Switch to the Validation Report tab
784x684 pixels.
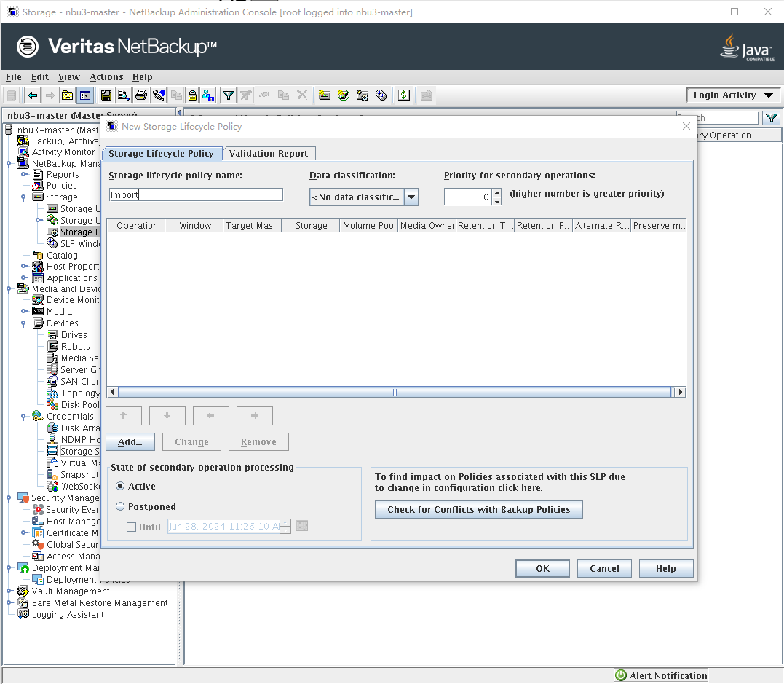[269, 153]
